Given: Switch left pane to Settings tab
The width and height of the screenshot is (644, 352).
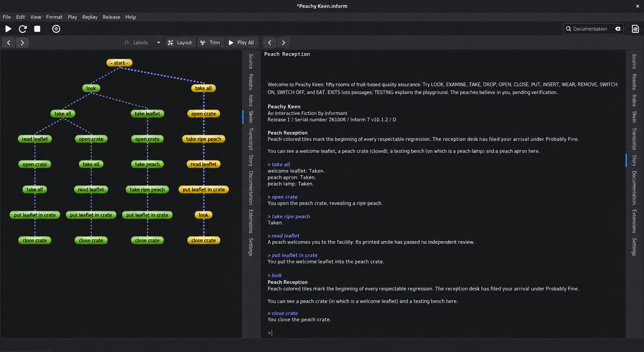Looking at the screenshot, I should 251,247.
